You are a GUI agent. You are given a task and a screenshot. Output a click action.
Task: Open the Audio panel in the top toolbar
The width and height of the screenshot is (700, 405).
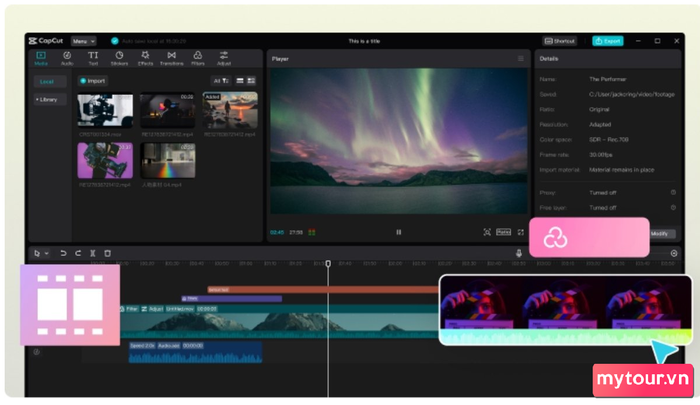67,58
